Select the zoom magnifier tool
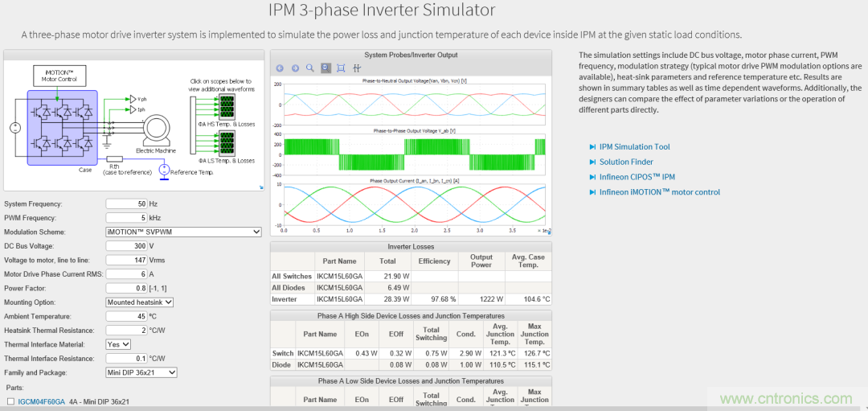This screenshot has width=868, height=411. [310, 68]
